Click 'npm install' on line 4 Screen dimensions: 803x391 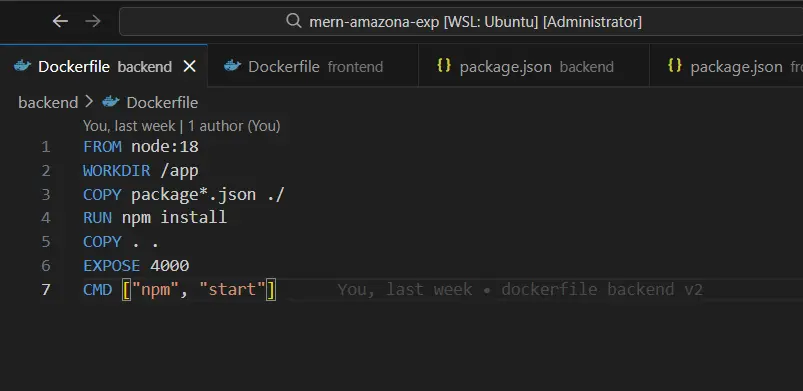[x=174, y=218]
